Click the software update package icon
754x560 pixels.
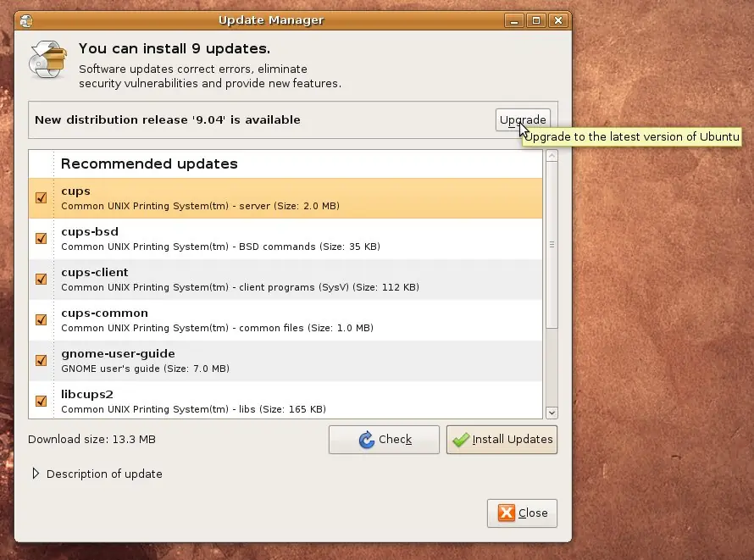(x=47, y=60)
